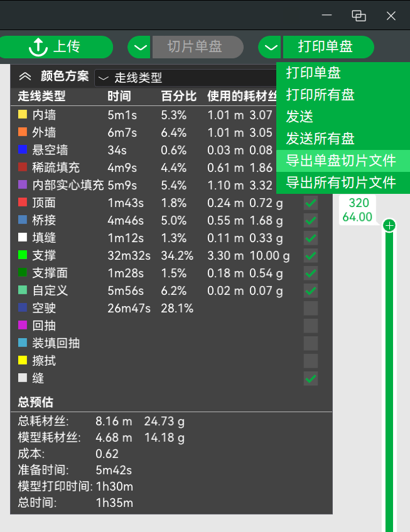Click the plus handle on the layer slider
This screenshot has width=410, height=532.
click(389, 226)
